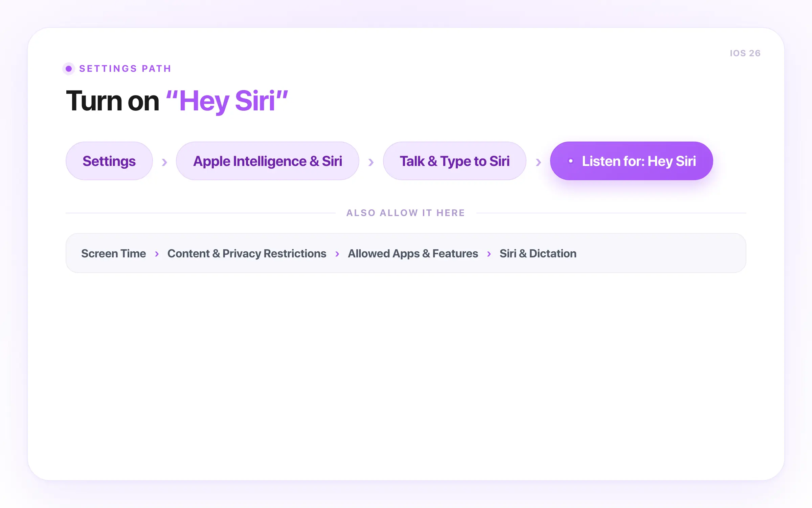Click the Screen Time path item
The image size is (812, 508).
113,253
